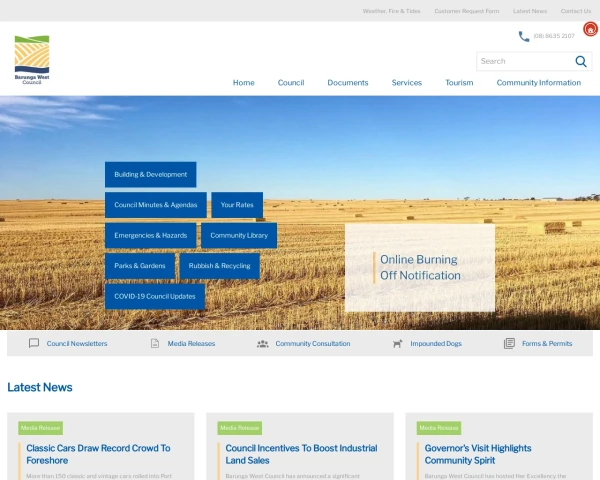Click 'Barunga West Council has announced' excerpt
This screenshot has height=480, width=600.
[x=292, y=476]
